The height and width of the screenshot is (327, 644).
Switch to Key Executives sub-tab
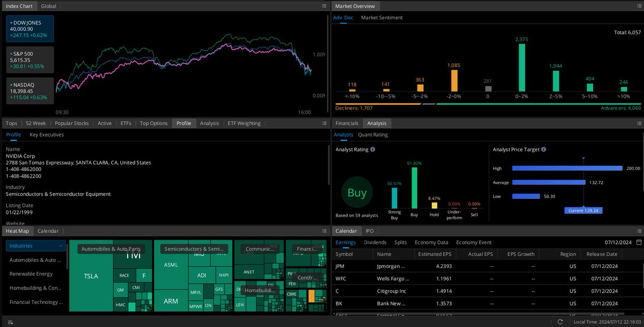pos(47,135)
